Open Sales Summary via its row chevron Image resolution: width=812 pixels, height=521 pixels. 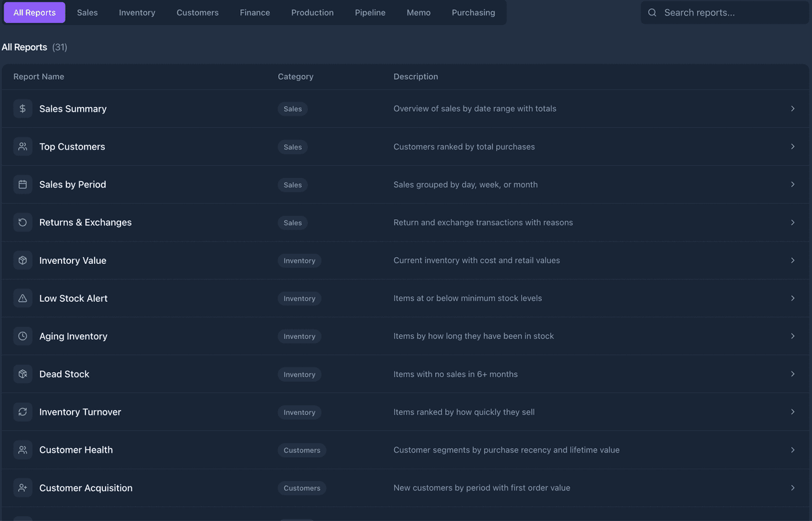[792, 108]
